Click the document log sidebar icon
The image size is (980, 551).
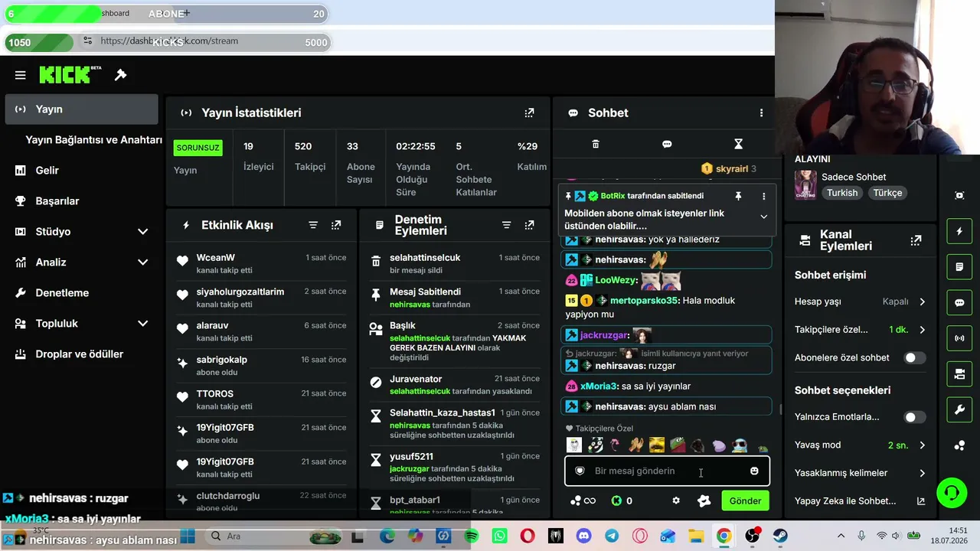click(959, 267)
